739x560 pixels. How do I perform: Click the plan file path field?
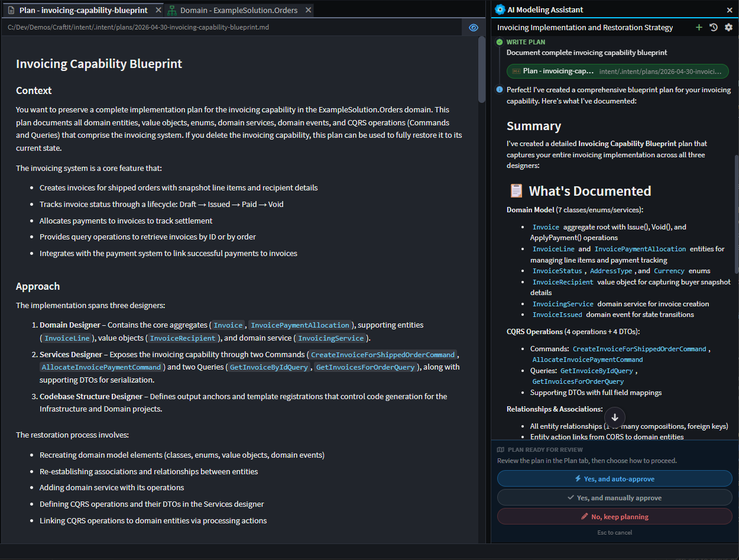pos(233,27)
